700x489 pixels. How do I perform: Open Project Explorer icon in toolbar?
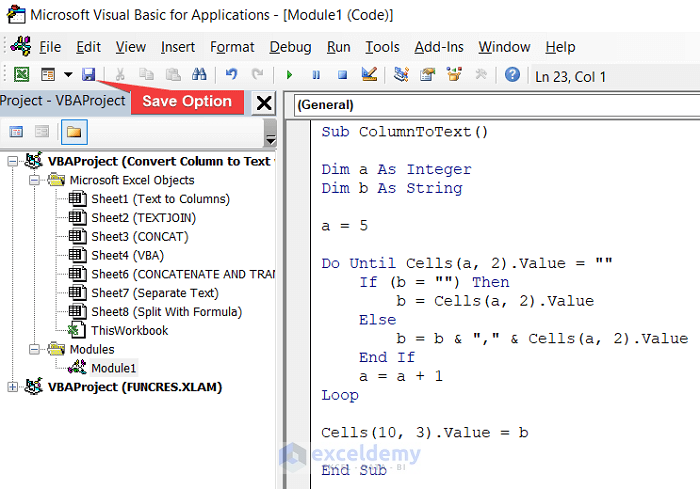click(401, 75)
